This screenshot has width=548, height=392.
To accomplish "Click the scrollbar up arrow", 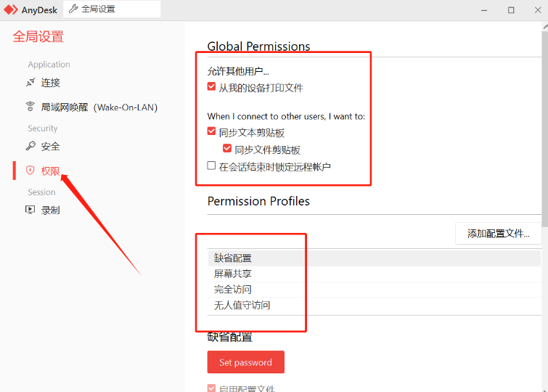I will click(x=545, y=26).
